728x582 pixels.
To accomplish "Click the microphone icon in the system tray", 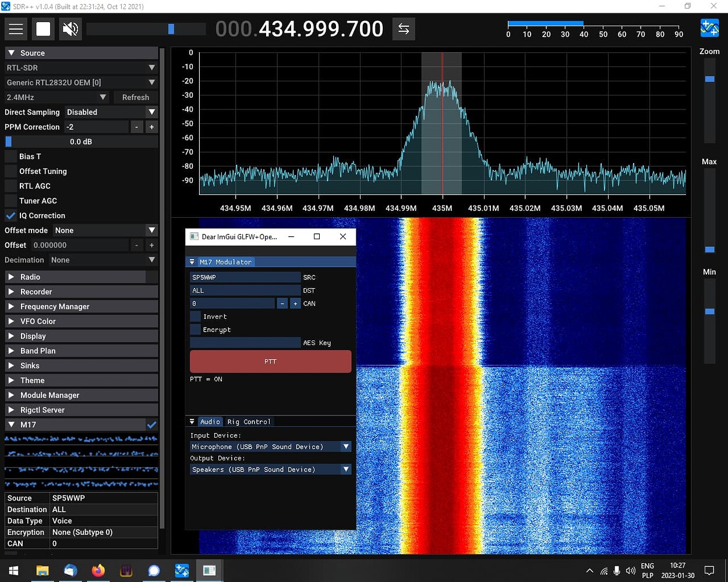I will click(617, 570).
